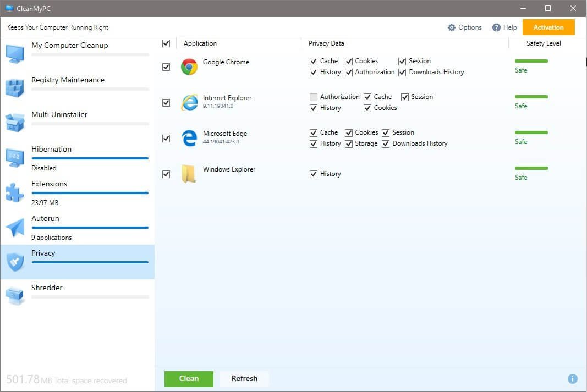Uncheck Downloads History for Google Chrome
This screenshot has height=392, width=587.
click(x=403, y=72)
